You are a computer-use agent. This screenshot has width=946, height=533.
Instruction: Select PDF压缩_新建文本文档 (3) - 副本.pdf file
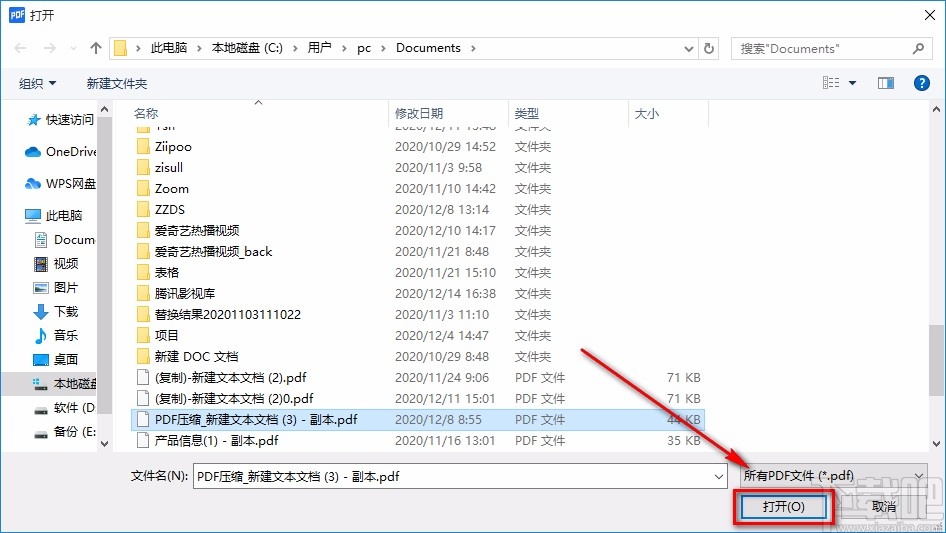click(x=417, y=420)
